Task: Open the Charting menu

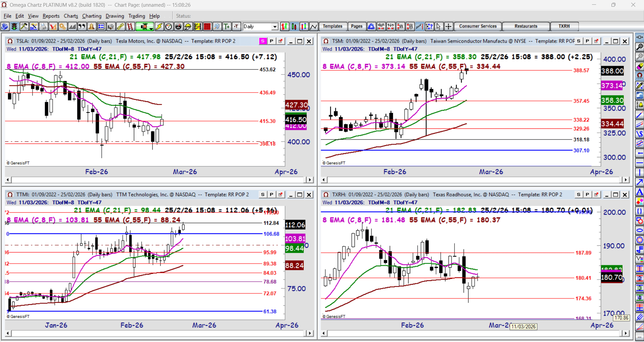Action: pos(92,16)
